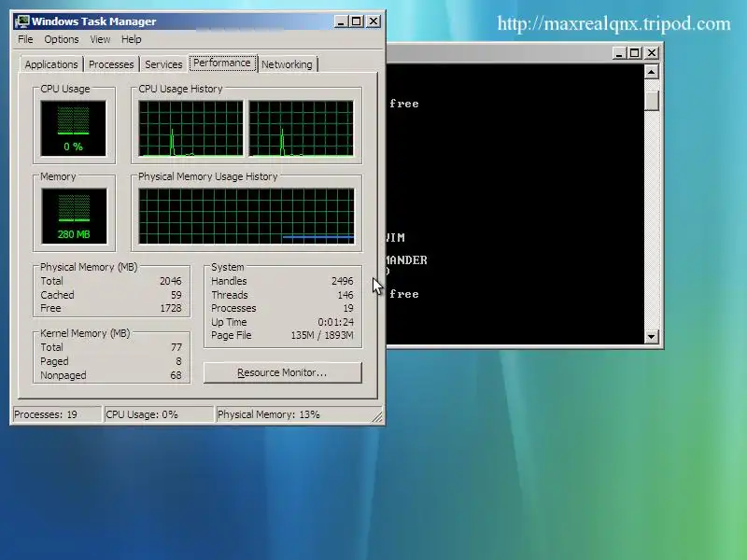The height and width of the screenshot is (560, 747).
Task: Click the Nonpaged value 68
Action: pos(176,375)
